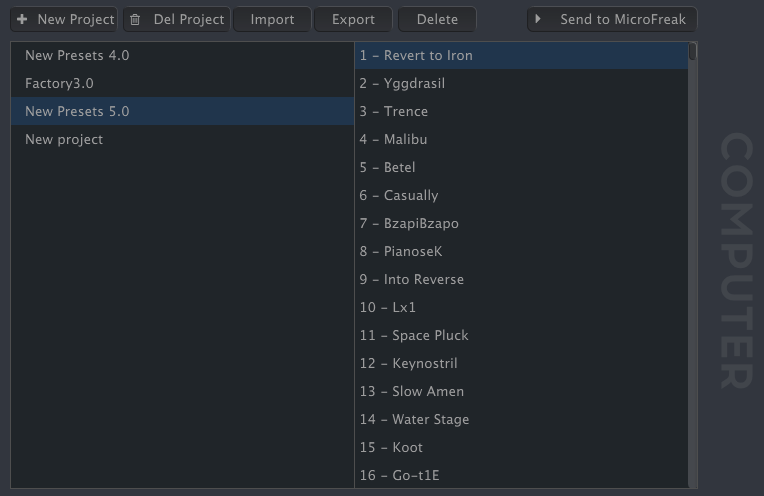The width and height of the screenshot is (764, 496).
Task: Pick preset 13 – Slow Amen
Action: (521, 391)
